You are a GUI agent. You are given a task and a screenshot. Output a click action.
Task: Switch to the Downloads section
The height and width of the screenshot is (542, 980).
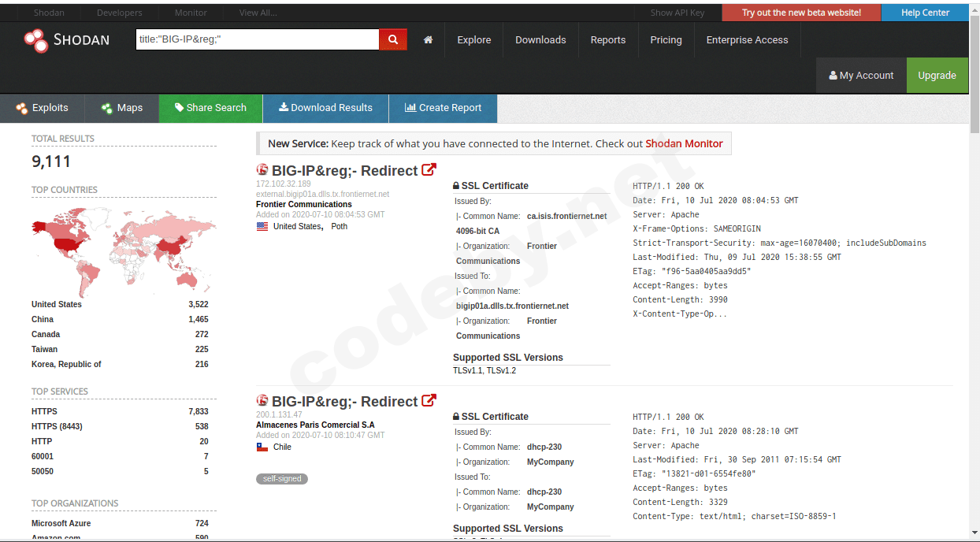pyautogui.click(x=540, y=39)
